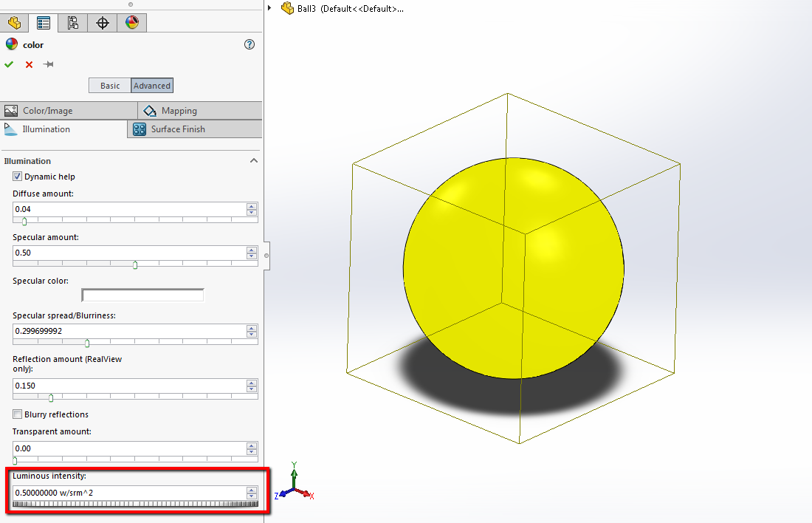This screenshot has height=523, width=812.
Task: Click the Specular amount slider handle
Action: [x=135, y=265]
